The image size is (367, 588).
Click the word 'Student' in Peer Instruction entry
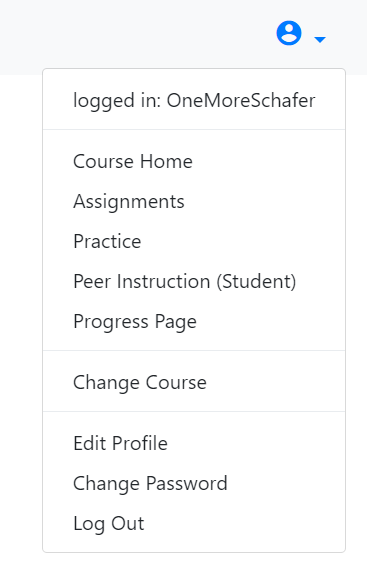pyautogui.click(x=256, y=281)
